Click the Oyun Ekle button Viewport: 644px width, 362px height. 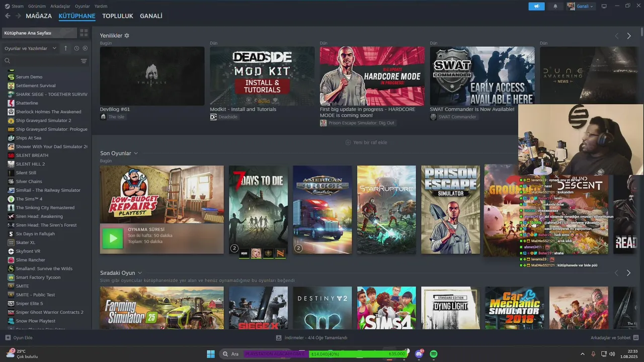pyautogui.click(x=19, y=338)
